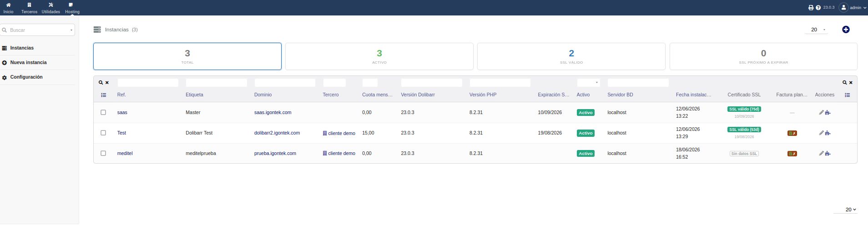Open the saas.igontek.com domain link
Viewport: 868px width, 235px height.
tap(273, 112)
